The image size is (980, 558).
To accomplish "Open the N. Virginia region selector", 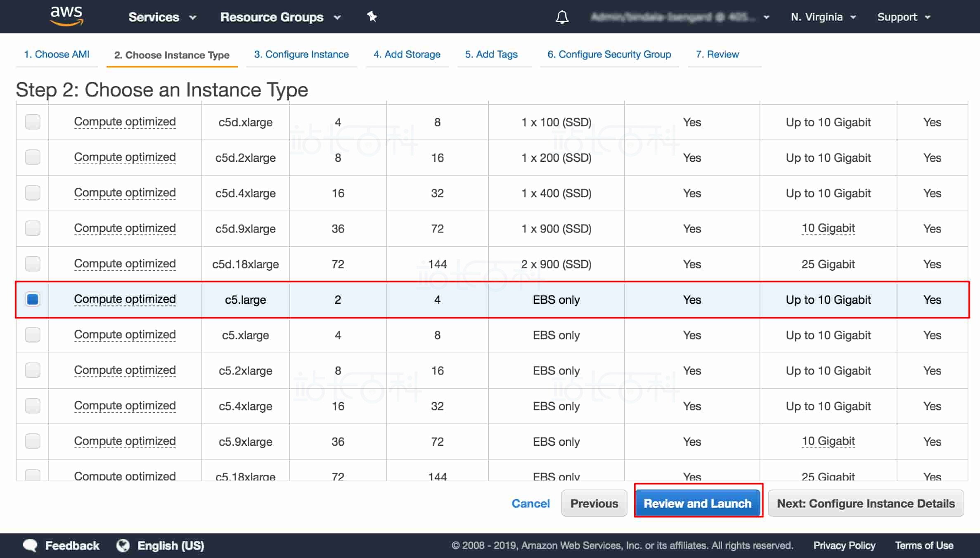I will (x=823, y=17).
